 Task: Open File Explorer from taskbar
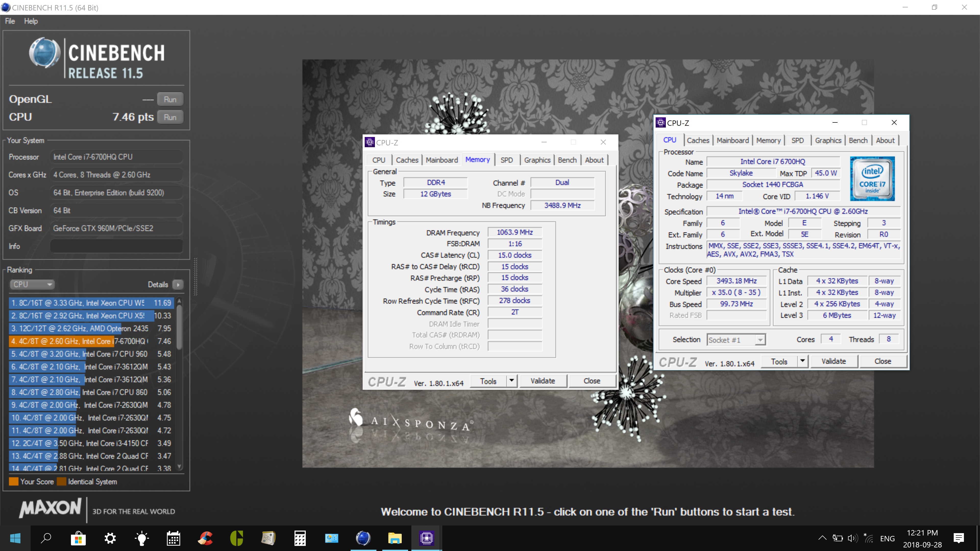pyautogui.click(x=395, y=538)
